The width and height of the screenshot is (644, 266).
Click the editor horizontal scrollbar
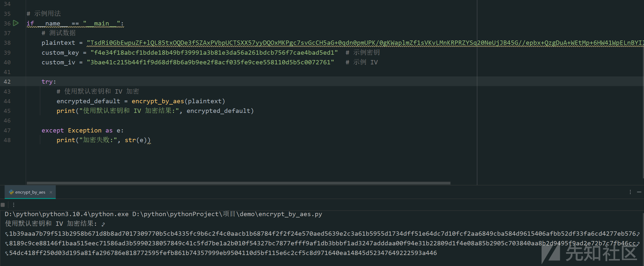pos(239,183)
